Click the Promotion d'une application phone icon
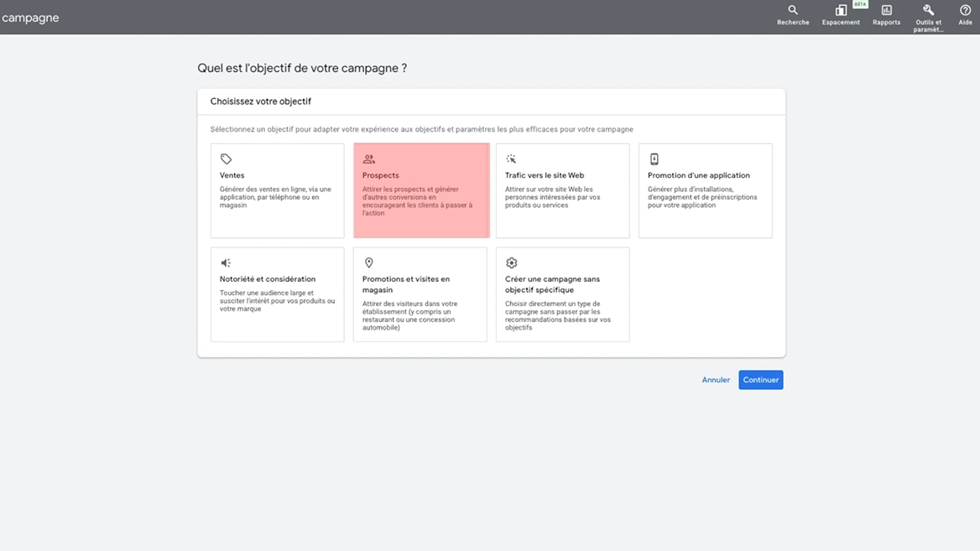Screen dimensions: 980x551 [654, 159]
